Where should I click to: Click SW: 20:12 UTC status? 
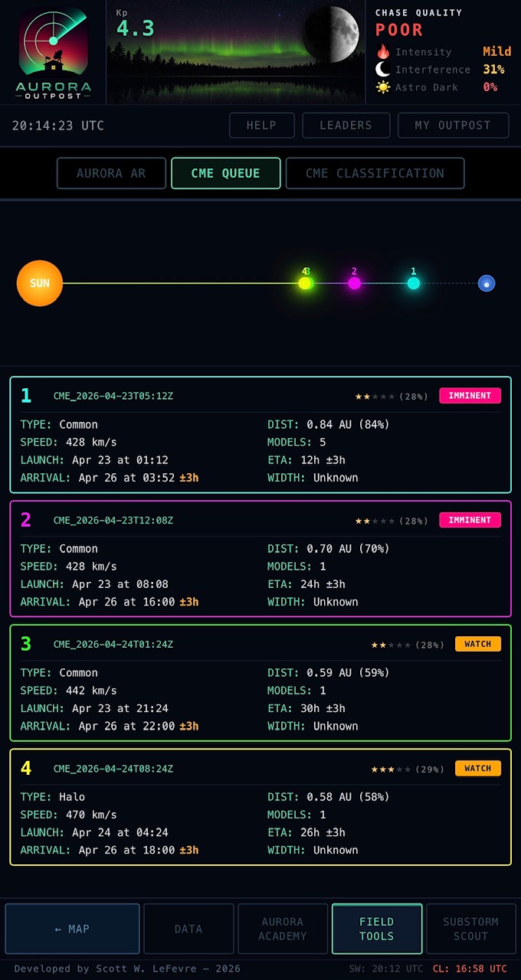[x=385, y=969]
